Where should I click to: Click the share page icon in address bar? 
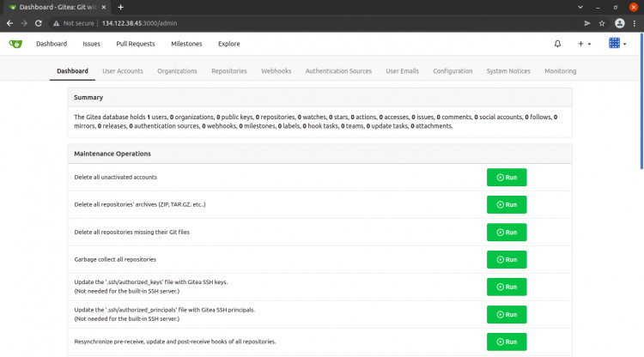click(x=586, y=23)
